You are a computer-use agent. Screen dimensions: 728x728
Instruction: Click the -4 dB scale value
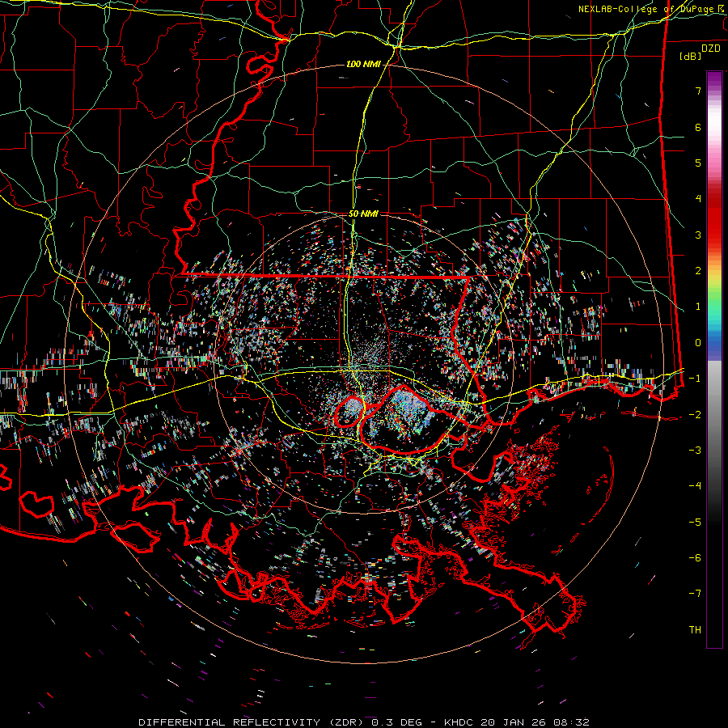(x=695, y=486)
